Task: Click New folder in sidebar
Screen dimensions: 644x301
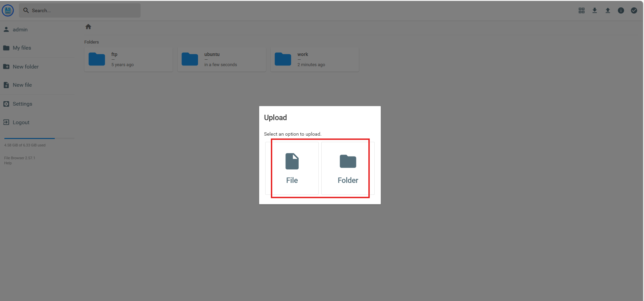Action: tap(26, 67)
